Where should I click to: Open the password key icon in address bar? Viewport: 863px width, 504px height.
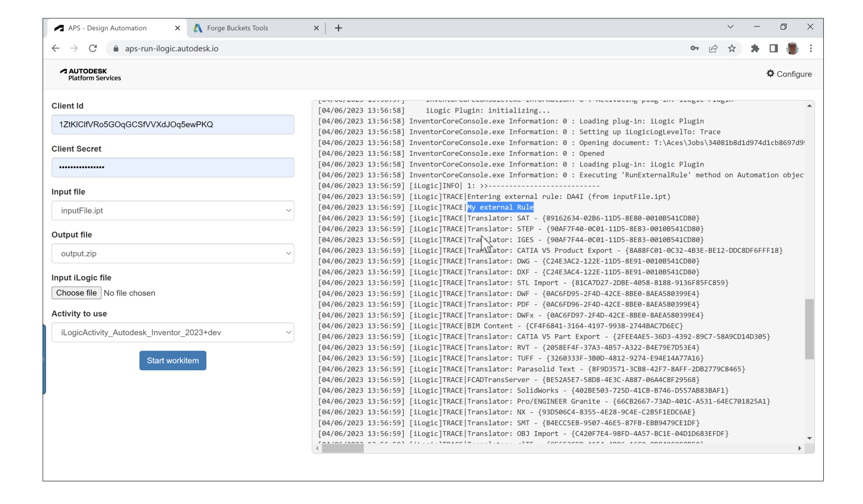(695, 49)
